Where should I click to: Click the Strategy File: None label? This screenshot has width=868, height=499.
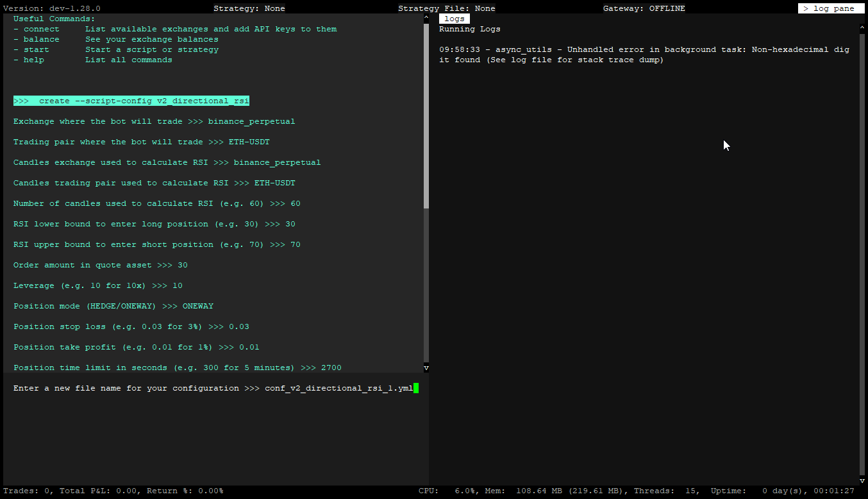point(446,8)
